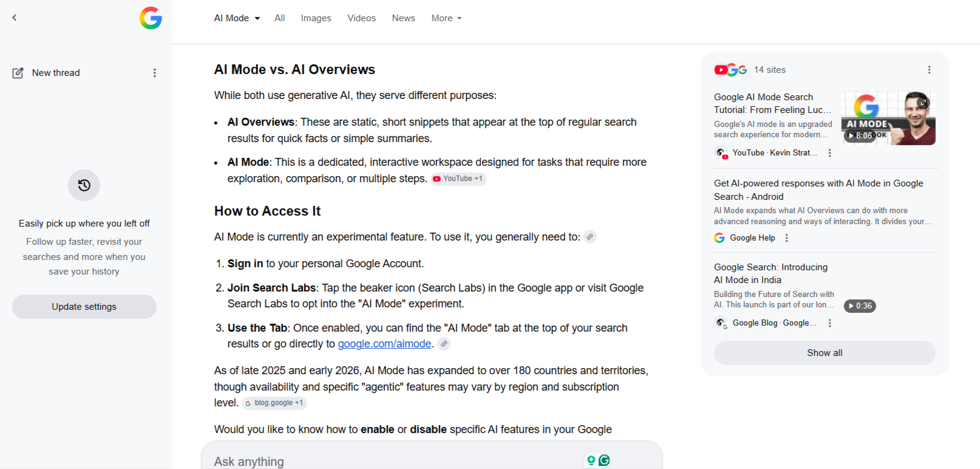Image resolution: width=980 pixels, height=469 pixels.
Task: Click the 'AI Mode expands what AI Overviews' snippet
Action: 823,216
